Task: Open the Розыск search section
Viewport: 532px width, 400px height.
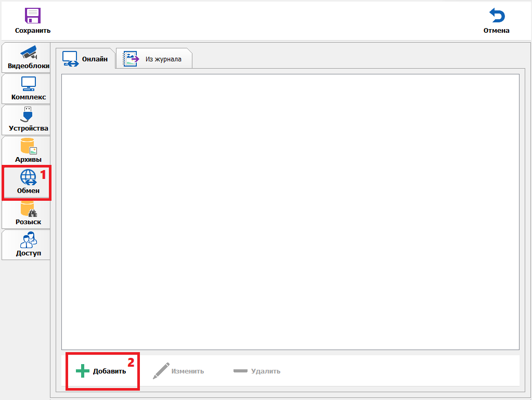Action: (28, 214)
